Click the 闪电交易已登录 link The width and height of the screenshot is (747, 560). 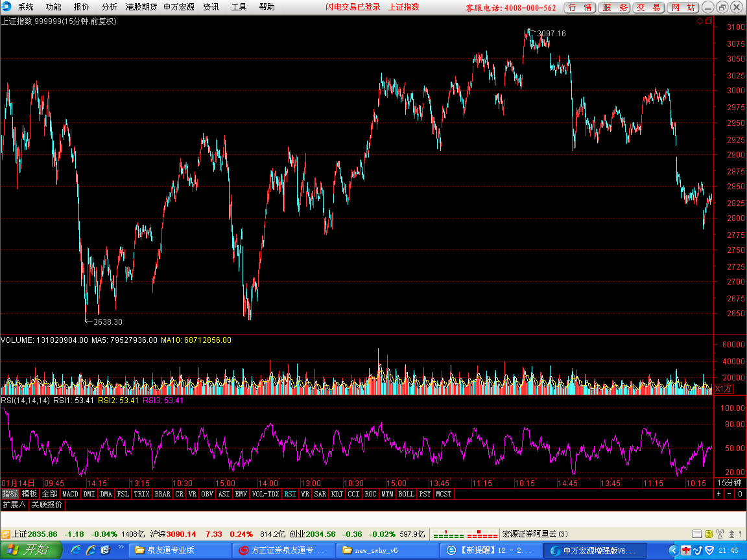353,7
